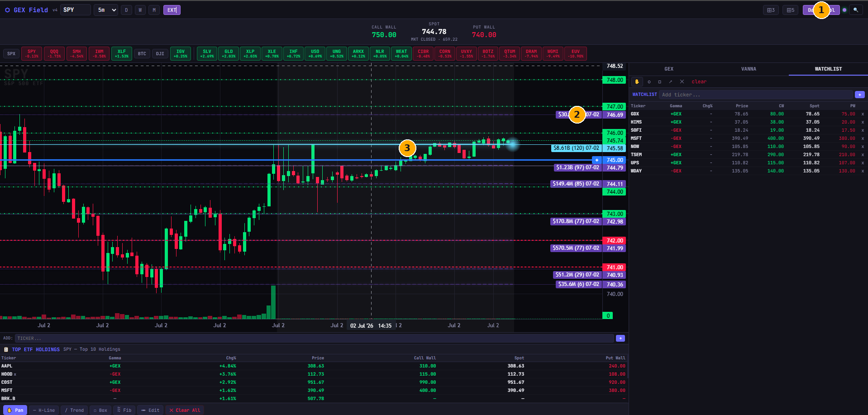Toggle the W weekly timeframe button
The height and width of the screenshot is (415, 868).
click(x=140, y=10)
